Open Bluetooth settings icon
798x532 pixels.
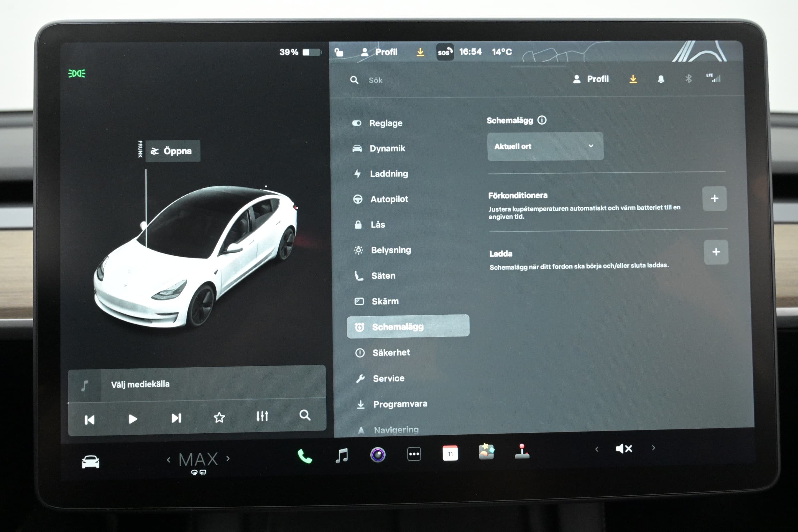coord(688,79)
